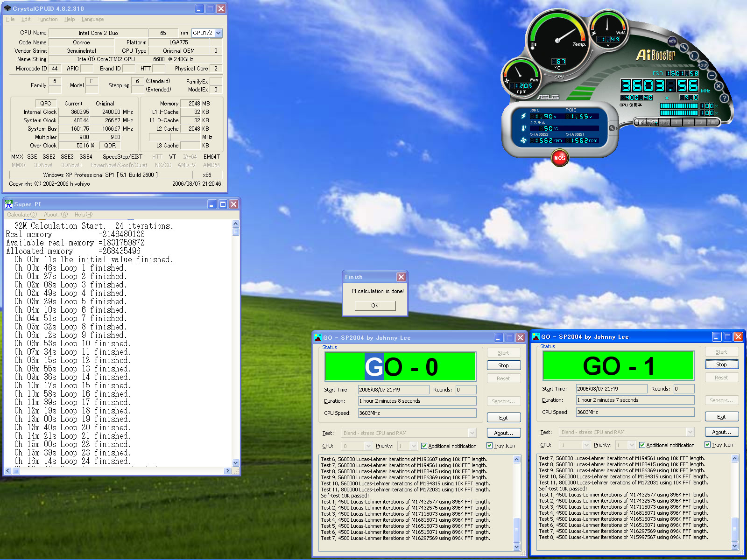Click OK in the Finish dialog

pos(375,306)
